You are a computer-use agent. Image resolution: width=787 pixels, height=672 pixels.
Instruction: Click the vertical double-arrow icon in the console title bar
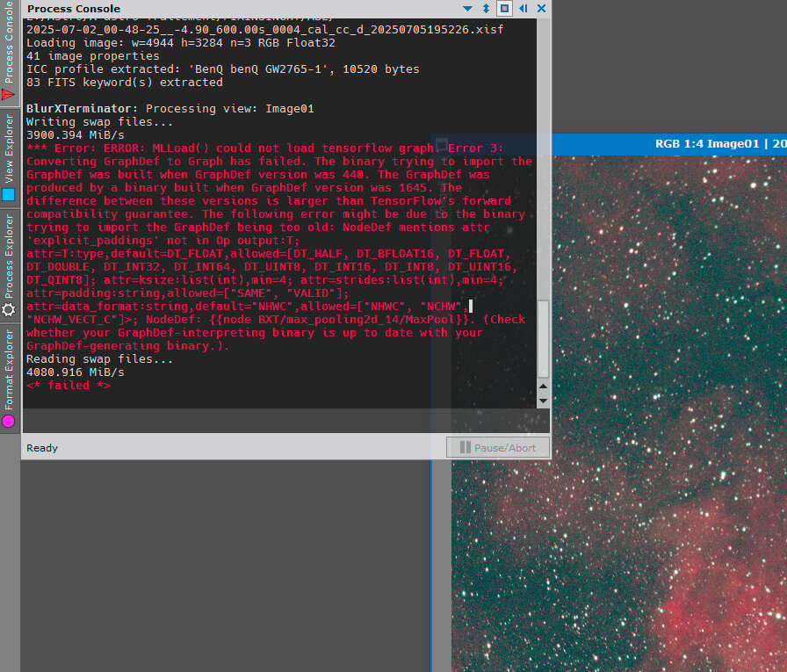click(486, 9)
